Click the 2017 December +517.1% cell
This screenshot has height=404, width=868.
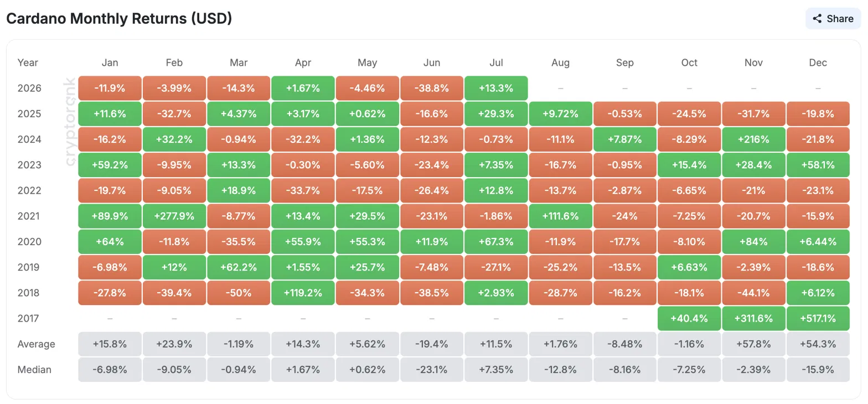tap(818, 318)
